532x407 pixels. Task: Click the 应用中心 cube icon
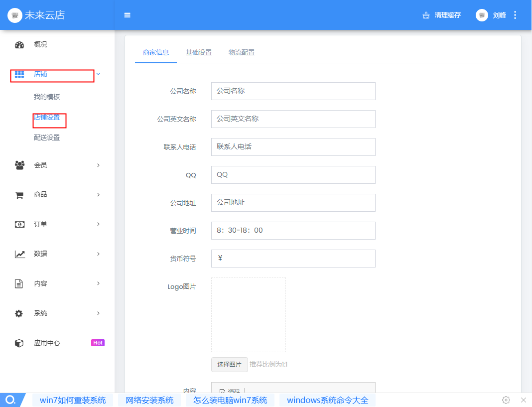pos(19,343)
